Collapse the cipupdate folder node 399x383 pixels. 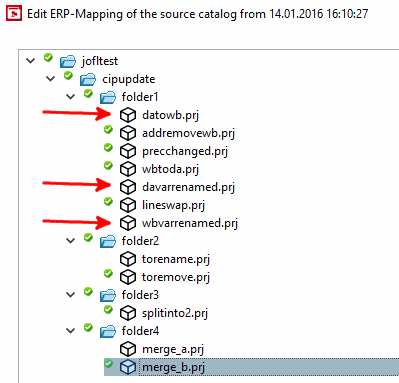51,79
